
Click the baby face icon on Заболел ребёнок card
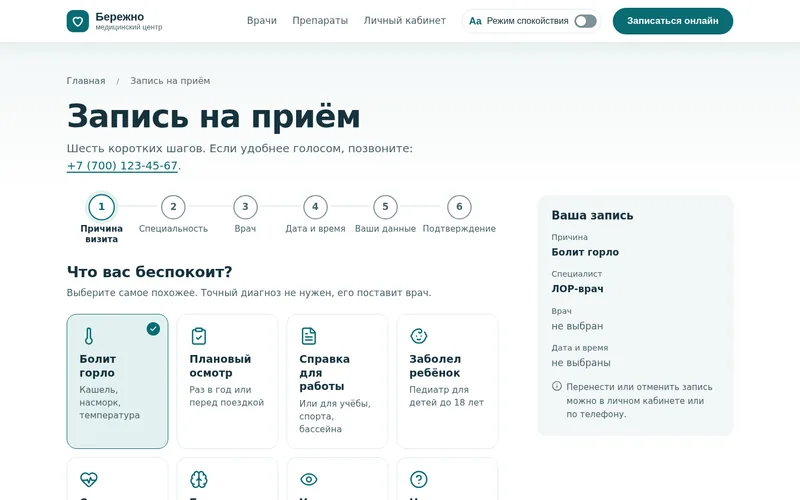[x=419, y=336]
